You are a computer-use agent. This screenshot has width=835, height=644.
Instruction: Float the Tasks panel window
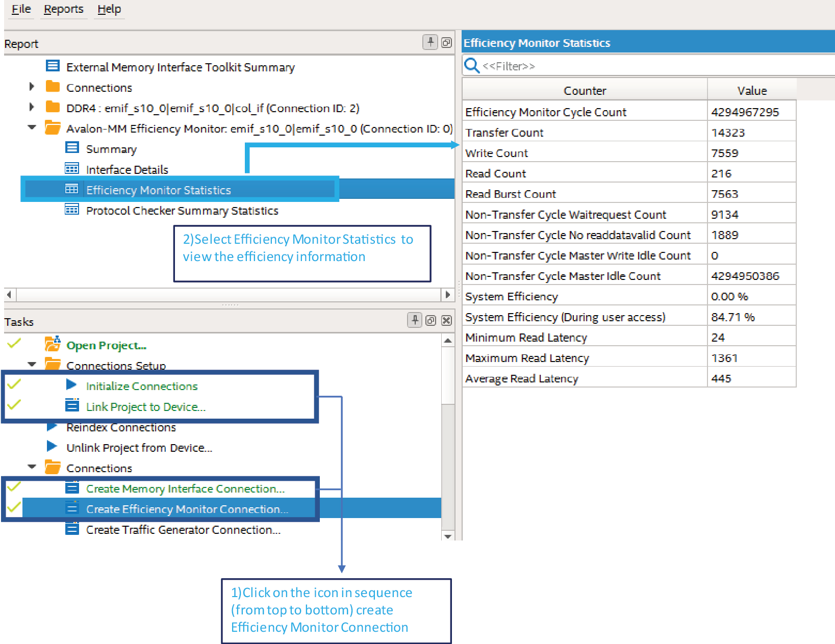click(431, 321)
